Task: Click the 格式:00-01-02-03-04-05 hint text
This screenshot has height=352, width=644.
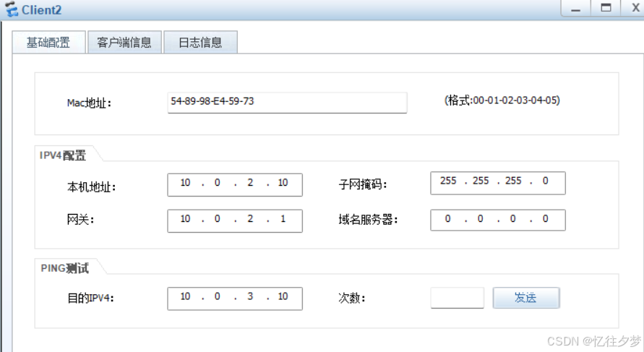Action: tap(502, 100)
